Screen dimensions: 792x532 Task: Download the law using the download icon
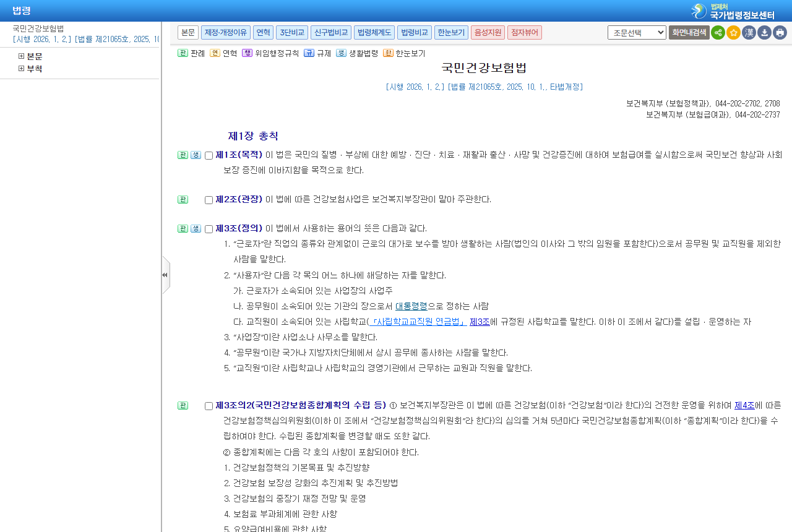point(764,32)
